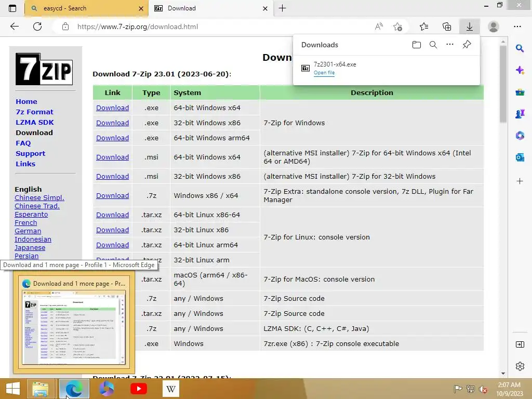Download 64-bit Windows x64 .exe
The height and width of the screenshot is (399, 532).
pyautogui.click(x=112, y=108)
